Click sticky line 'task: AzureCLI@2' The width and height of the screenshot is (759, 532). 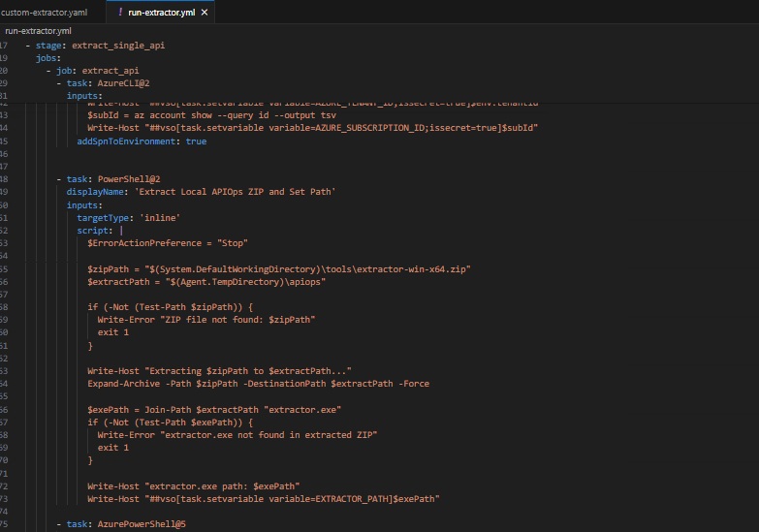[x=103, y=82]
